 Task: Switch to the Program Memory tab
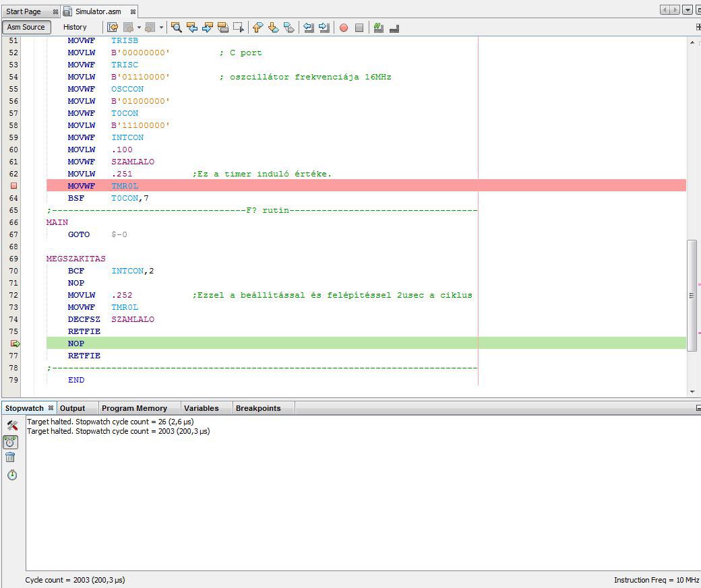[x=134, y=408]
